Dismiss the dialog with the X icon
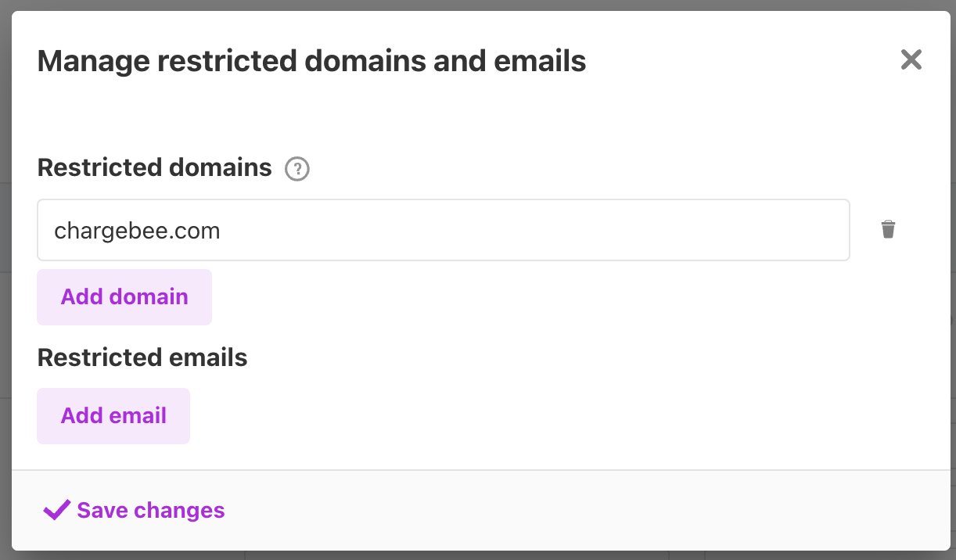The image size is (956, 560). click(x=911, y=60)
